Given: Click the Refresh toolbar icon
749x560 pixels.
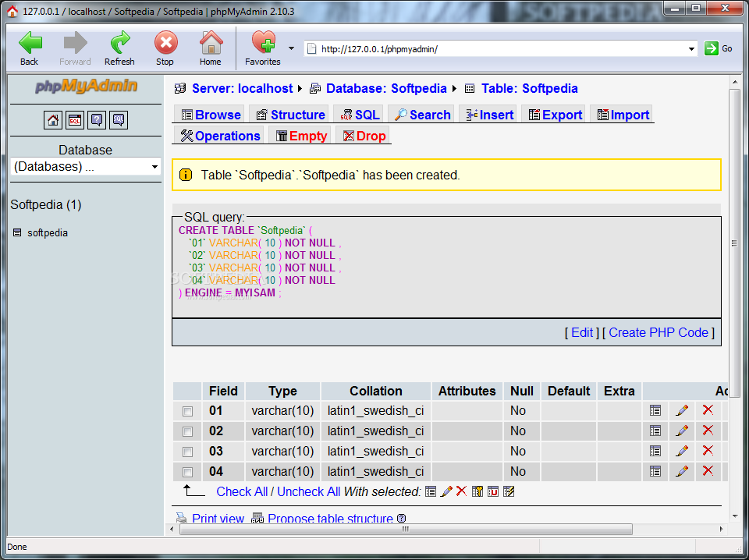Looking at the screenshot, I should pyautogui.click(x=120, y=43).
